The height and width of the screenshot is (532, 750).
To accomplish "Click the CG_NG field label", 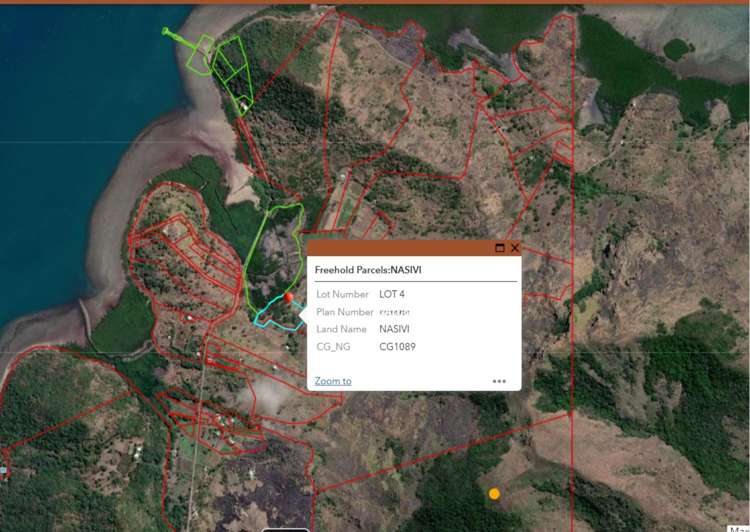I will click(x=337, y=347).
